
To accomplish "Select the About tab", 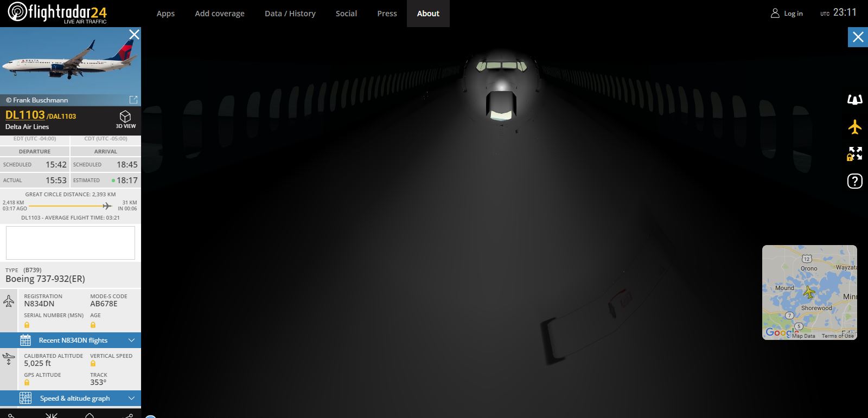I will pos(428,14).
